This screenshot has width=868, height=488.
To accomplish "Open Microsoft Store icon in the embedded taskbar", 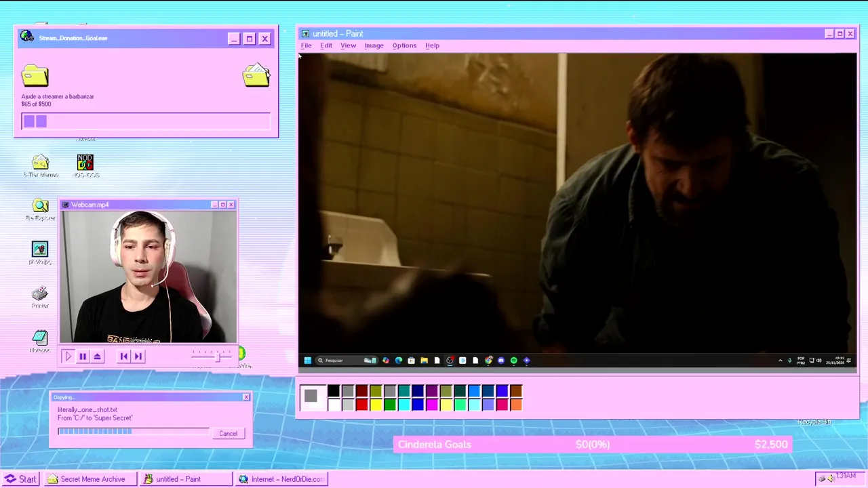I will (x=411, y=361).
